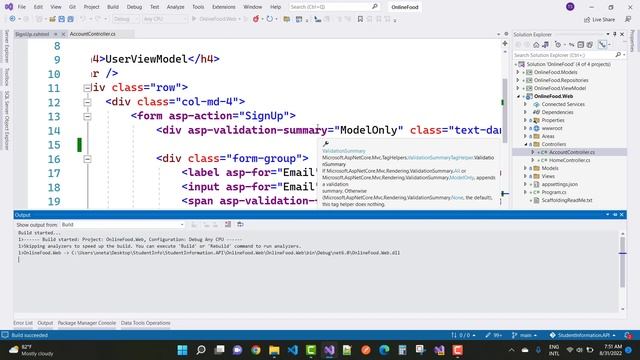The image size is (640, 360).
Task: Click the StudentInformation.API repository in status bar
Action: click(582, 335)
